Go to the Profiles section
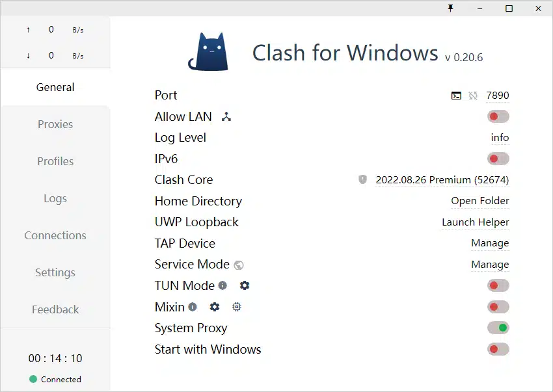553x392 pixels. click(55, 161)
